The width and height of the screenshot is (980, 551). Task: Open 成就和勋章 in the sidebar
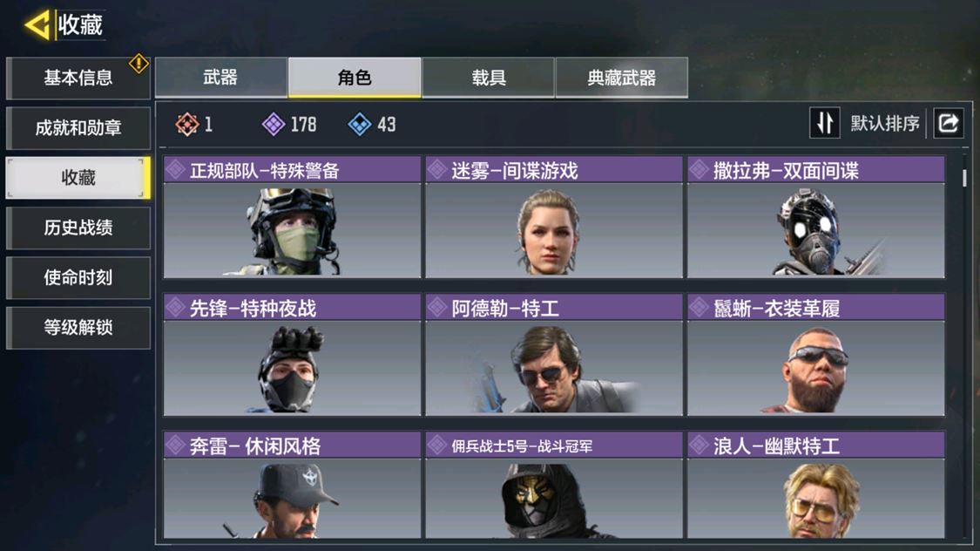pyautogui.click(x=78, y=128)
